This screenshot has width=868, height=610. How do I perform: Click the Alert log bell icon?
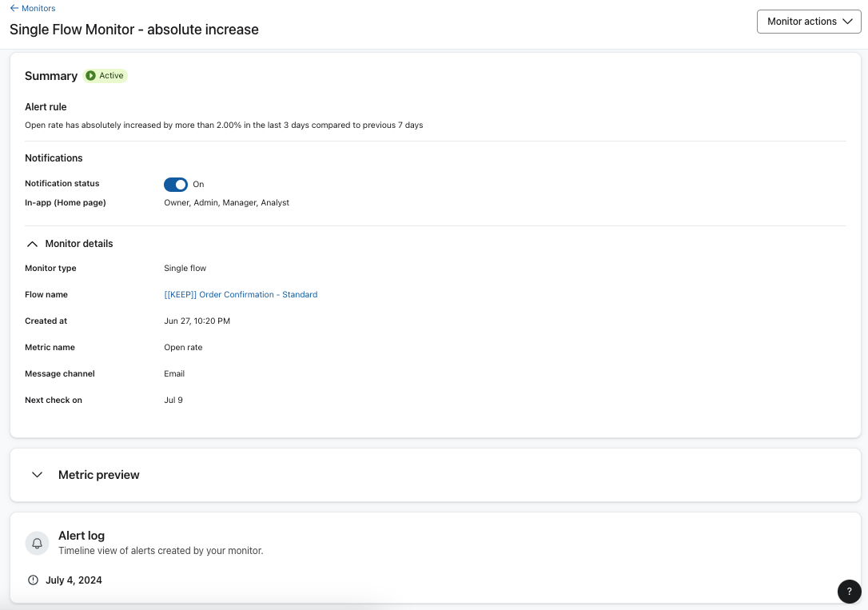[37, 543]
